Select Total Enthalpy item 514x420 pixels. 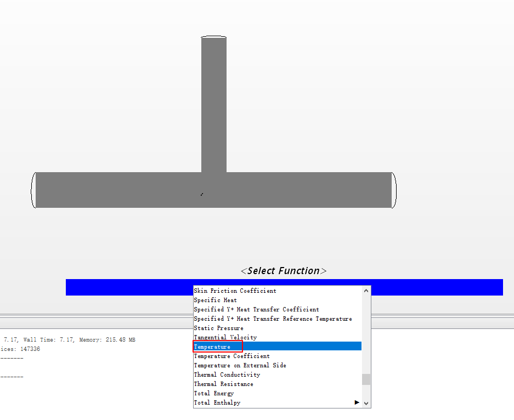pos(278,402)
